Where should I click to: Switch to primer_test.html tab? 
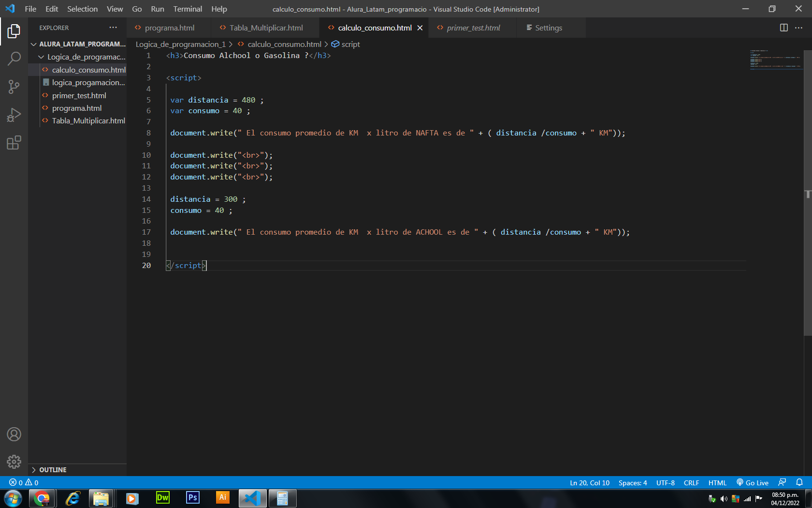click(x=473, y=28)
